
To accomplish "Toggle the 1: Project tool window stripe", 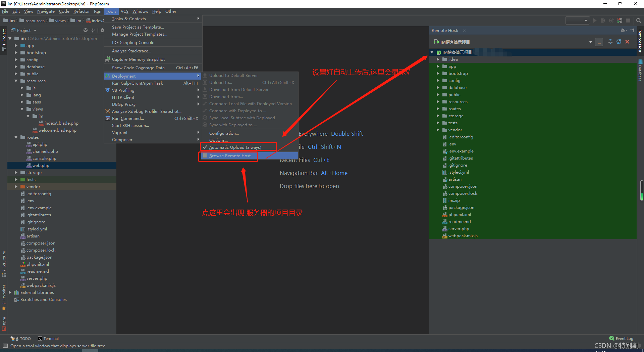I will click(4, 40).
